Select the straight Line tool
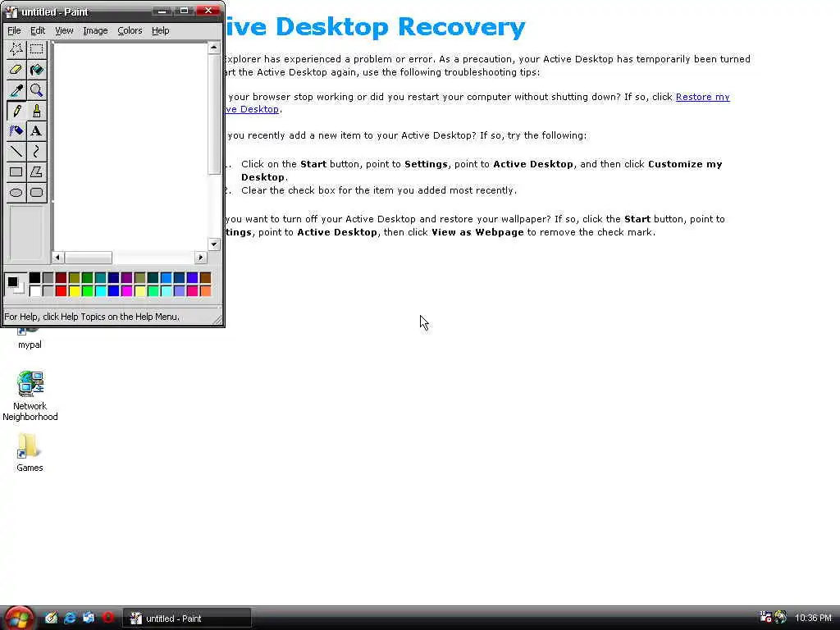The width and height of the screenshot is (840, 630). (16, 152)
